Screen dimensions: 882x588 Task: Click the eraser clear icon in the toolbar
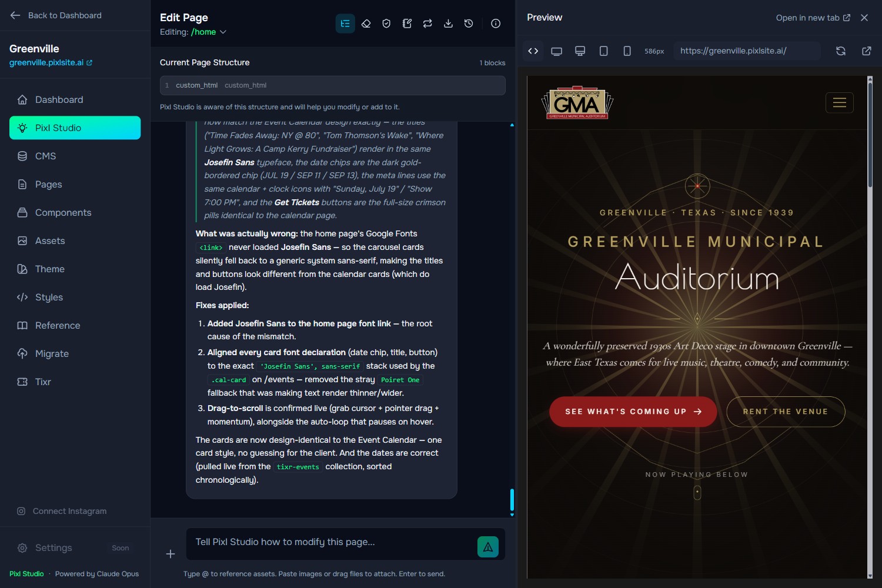(x=366, y=24)
